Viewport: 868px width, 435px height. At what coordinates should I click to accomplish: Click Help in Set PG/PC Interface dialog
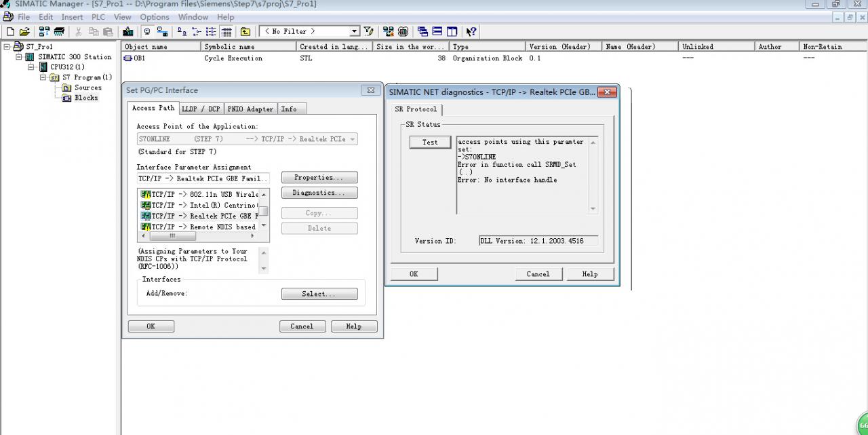tap(353, 326)
